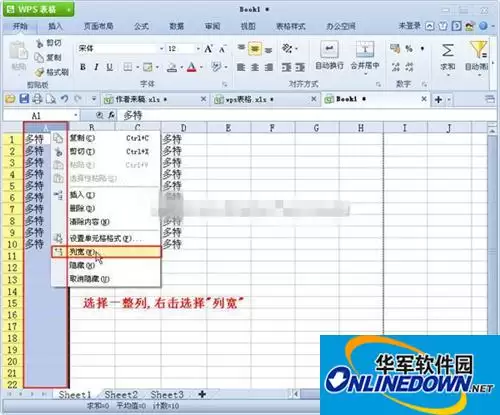Toggle italic formatting button
This screenshot has width=500, height=415.
96,67
